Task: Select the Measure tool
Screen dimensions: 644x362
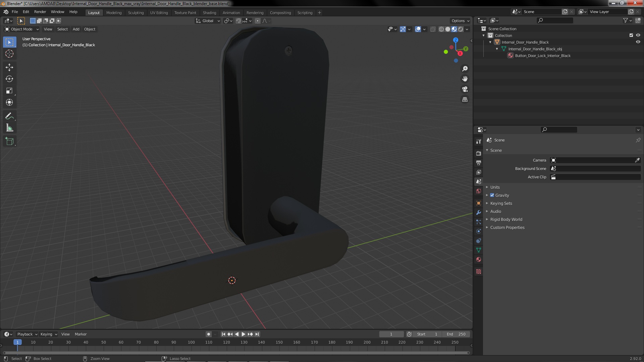Action: 9,128
